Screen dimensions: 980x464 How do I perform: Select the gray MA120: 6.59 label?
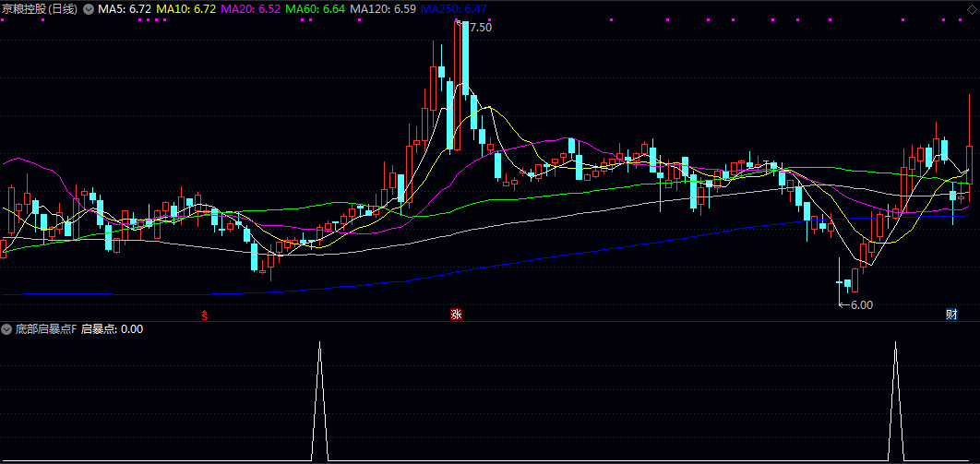[383, 9]
